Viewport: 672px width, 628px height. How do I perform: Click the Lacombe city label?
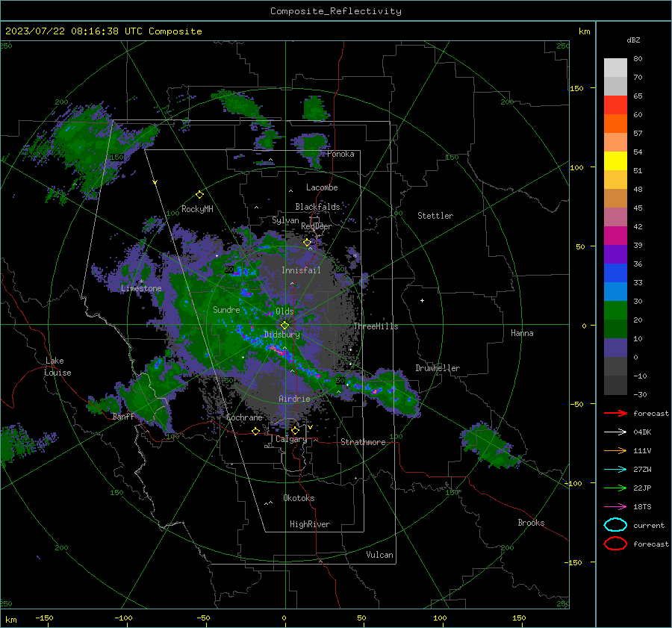tap(322, 187)
